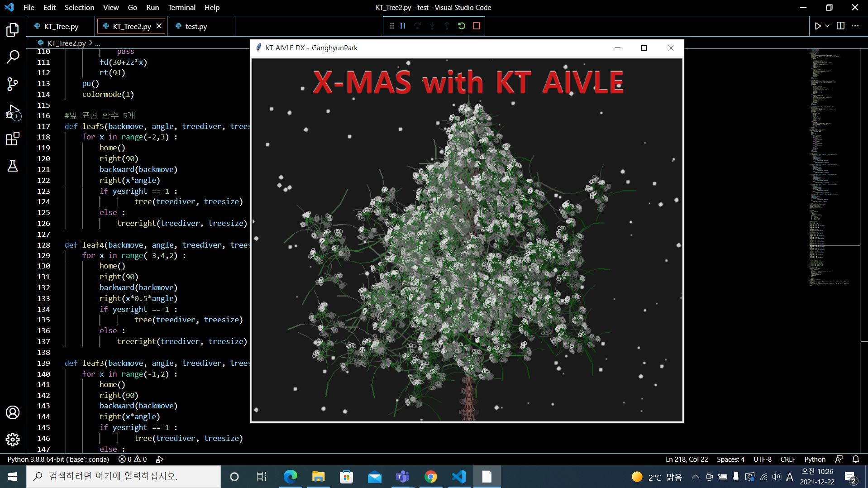The width and height of the screenshot is (868, 488).
Task: Pause the debugger execution
Action: click(x=402, y=26)
